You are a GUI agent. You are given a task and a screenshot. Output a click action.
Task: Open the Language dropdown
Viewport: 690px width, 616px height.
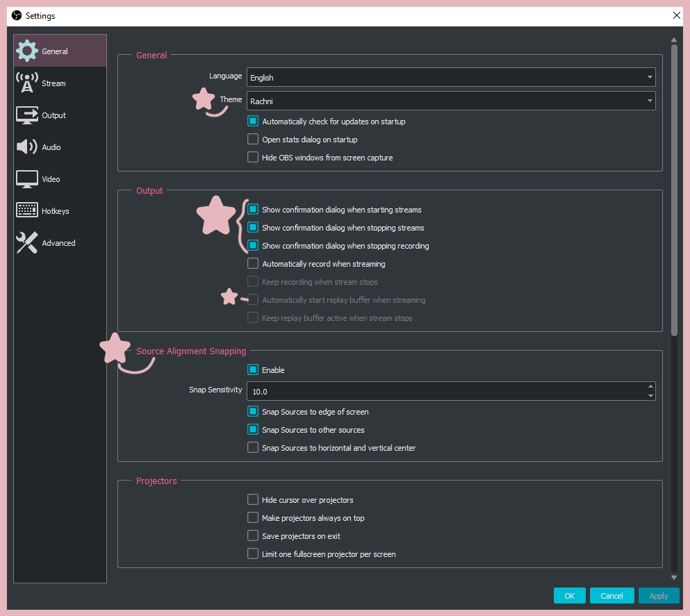451,77
